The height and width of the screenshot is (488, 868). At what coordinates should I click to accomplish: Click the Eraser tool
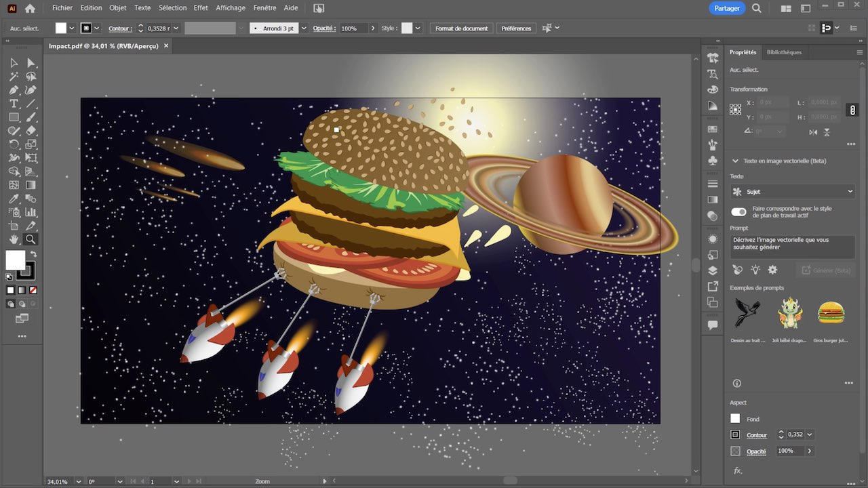coord(31,131)
